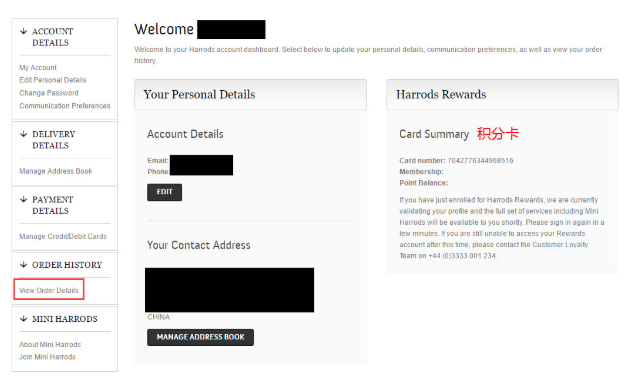Open Change Password page
628x384 pixels.
pyautogui.click(x=49, y=93)
